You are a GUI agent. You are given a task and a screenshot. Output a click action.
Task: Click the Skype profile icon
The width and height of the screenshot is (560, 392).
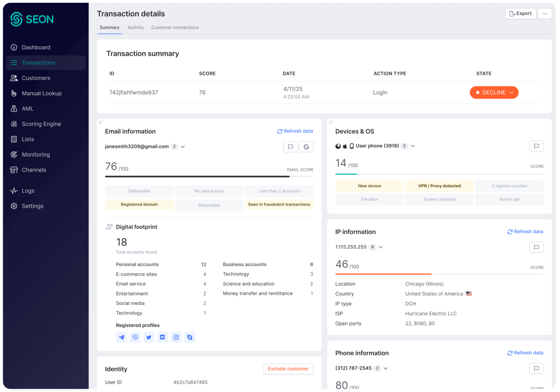tap(189, 337)
